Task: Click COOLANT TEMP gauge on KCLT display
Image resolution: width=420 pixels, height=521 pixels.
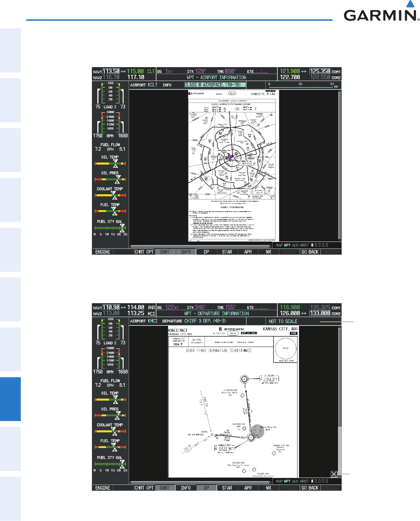Action: point(110,194)
